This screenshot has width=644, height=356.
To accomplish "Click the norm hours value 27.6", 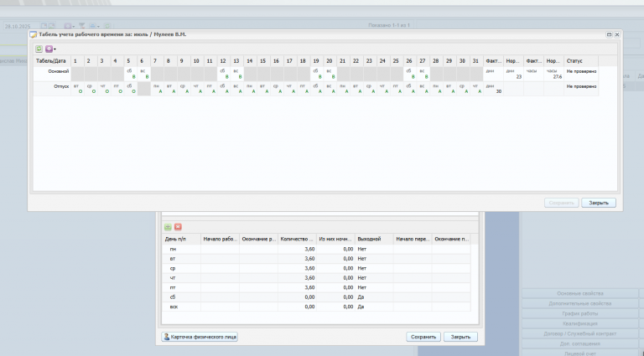I will (x=558, y=77).
